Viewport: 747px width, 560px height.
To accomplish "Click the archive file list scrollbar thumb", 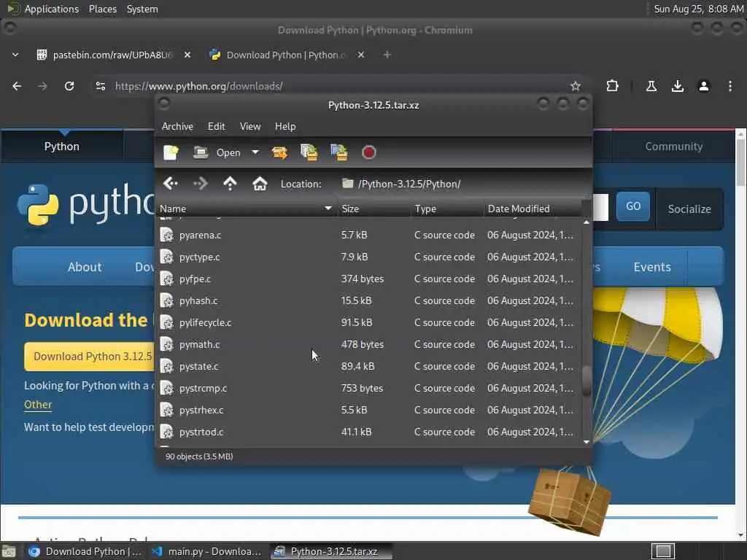I will pos(587,381).
